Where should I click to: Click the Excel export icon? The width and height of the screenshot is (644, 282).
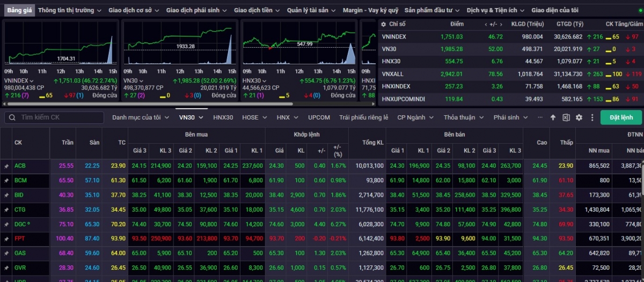tap(566, 117)
